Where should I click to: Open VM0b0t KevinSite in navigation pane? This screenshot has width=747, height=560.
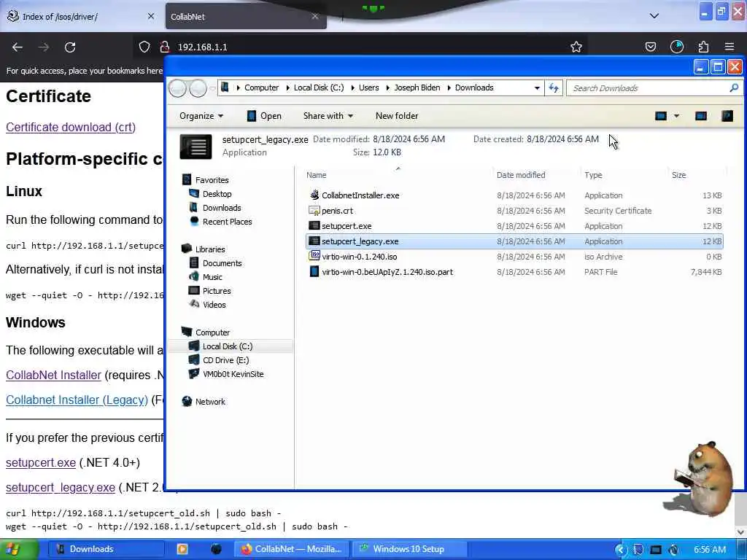click(233, 374)
